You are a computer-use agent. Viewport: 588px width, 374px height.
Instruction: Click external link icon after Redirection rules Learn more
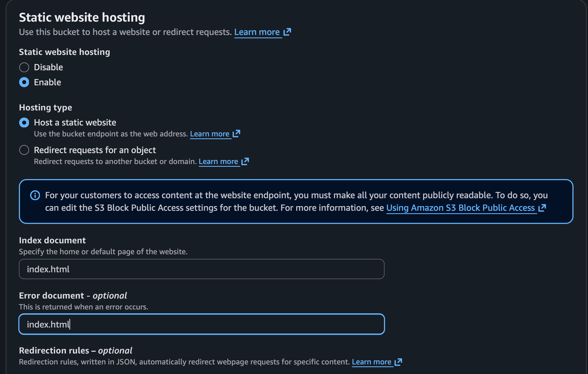click(x=398, y=362)
